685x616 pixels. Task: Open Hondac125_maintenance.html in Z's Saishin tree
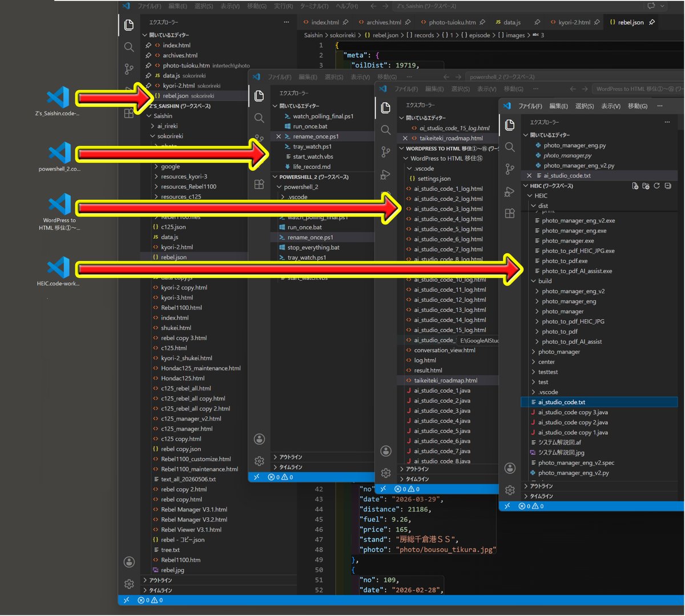tap(200, 368)
